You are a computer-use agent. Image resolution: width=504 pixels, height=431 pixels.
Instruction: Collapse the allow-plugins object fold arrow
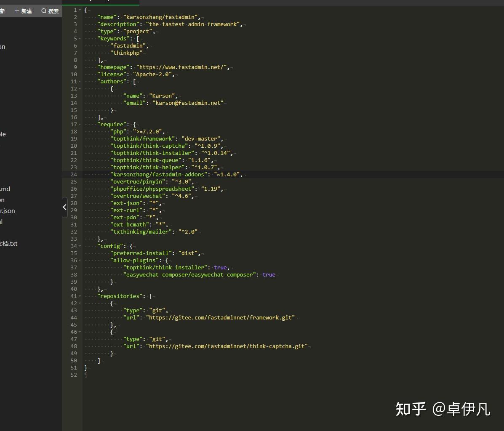(x=80, y=260)
